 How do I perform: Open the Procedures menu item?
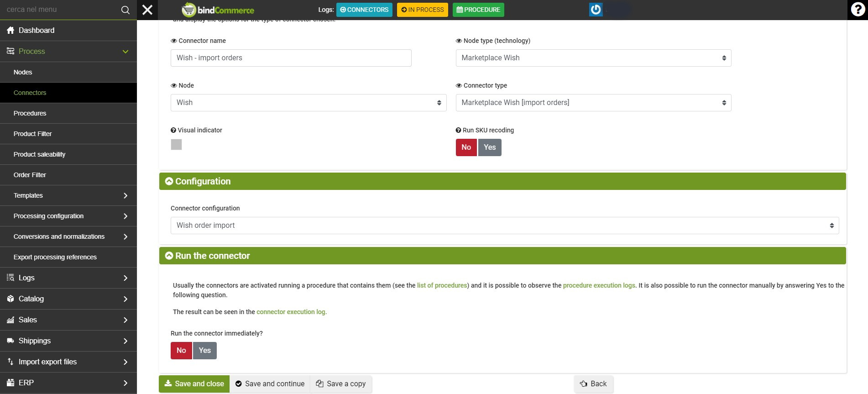(x=68, y=113)
